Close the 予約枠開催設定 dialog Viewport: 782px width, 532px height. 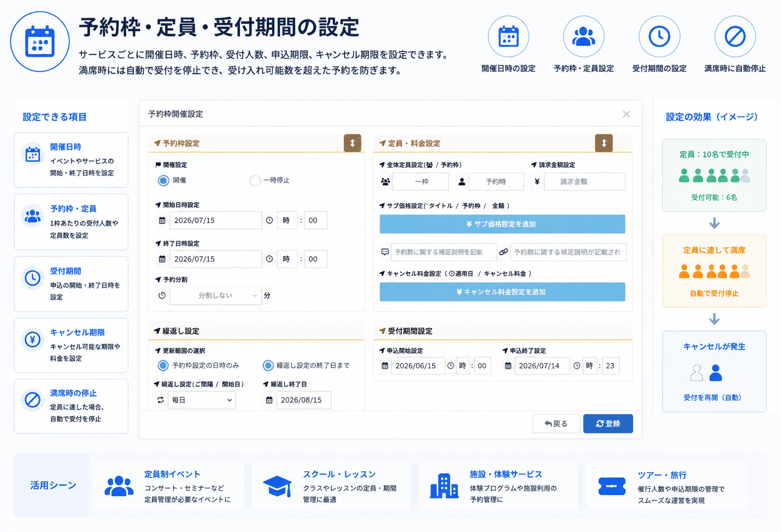(x=626, y=114)
